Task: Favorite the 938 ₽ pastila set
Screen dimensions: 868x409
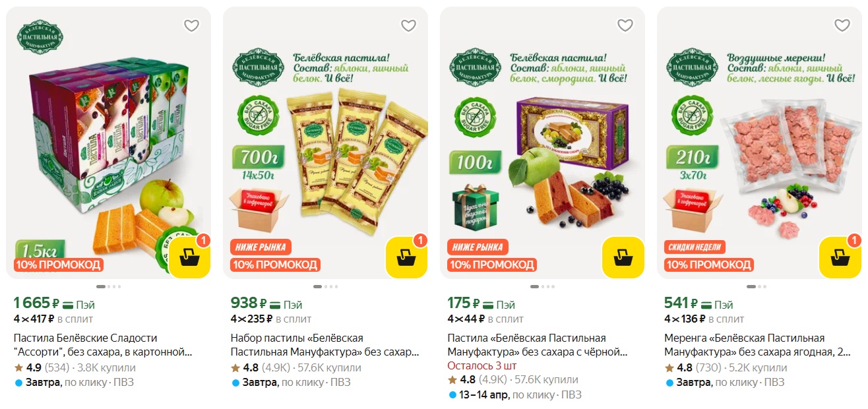Action: [x=408, y=26]
